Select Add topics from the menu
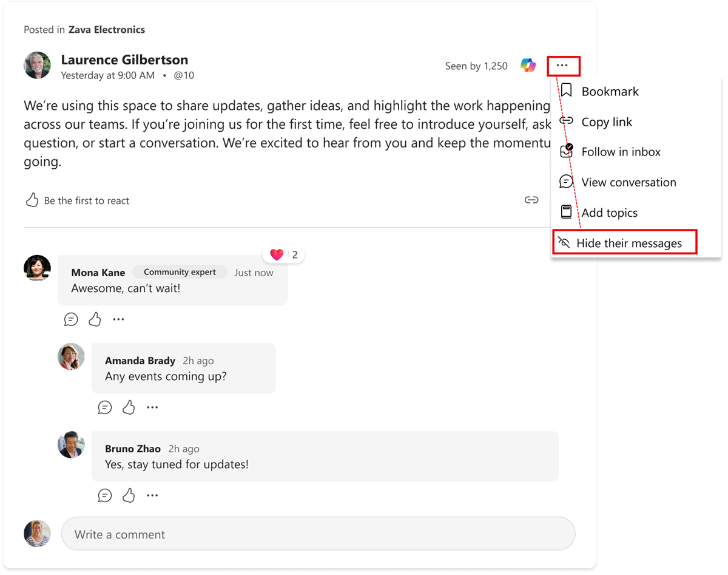The height and width of the screenshot is (575, 728). click(610, 212)
